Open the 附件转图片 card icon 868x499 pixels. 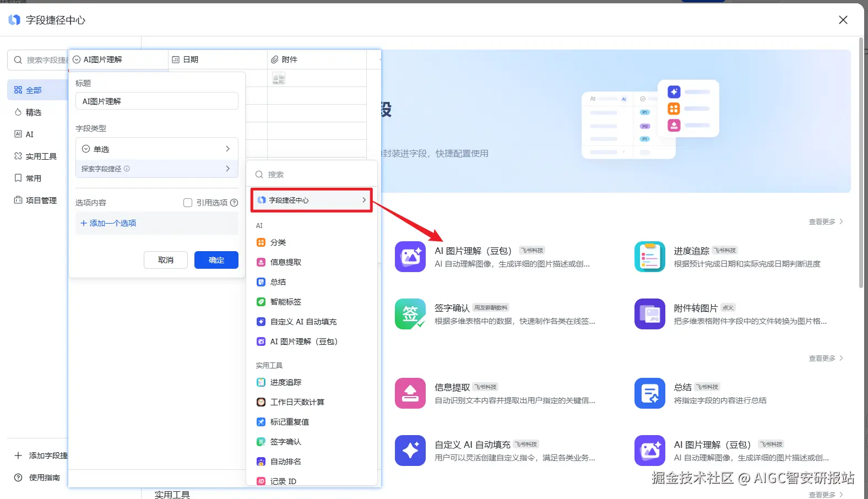tap(650, 314)
